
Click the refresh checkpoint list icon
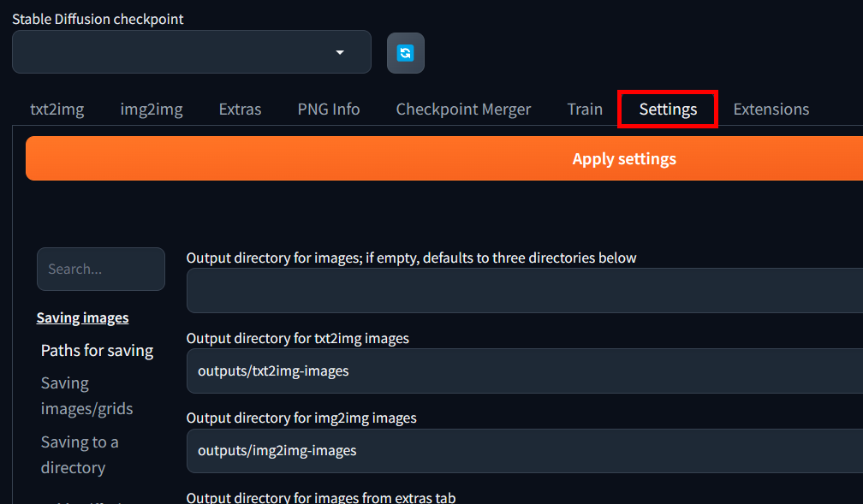(406, 53)
